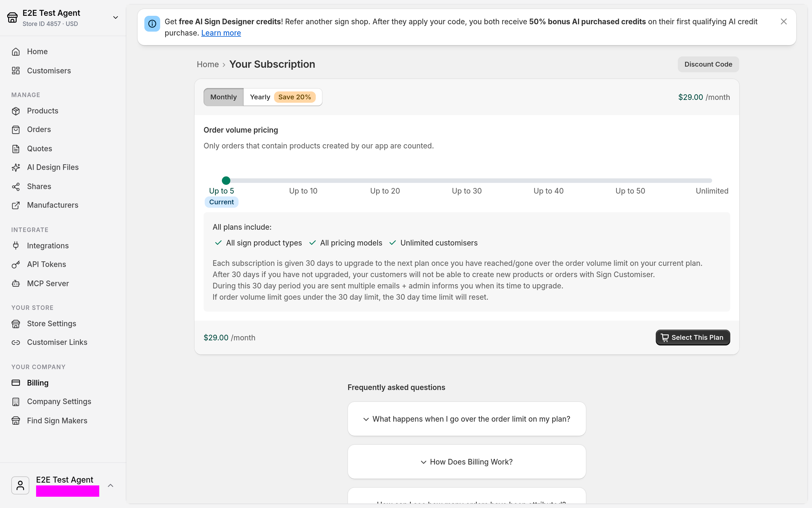Click the Home breadcrumb link
The width and height of the screenshot is (812, 508).
pyautogui.click(x=208, y=64)
